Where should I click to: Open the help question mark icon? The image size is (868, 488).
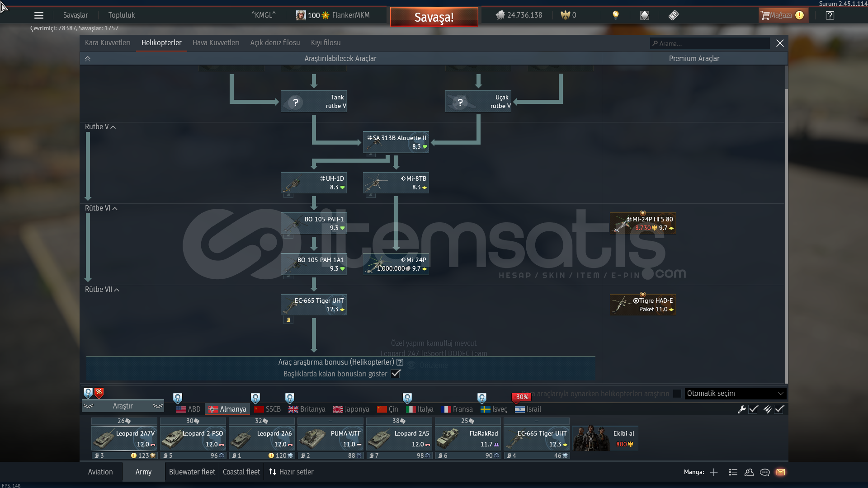coord(830,15)
